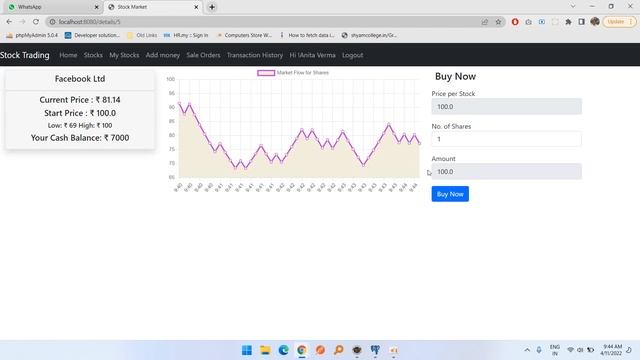Screen dimensions: 640x360
Task: Open the Stocks nav item
Action: (x=93, y=55)
